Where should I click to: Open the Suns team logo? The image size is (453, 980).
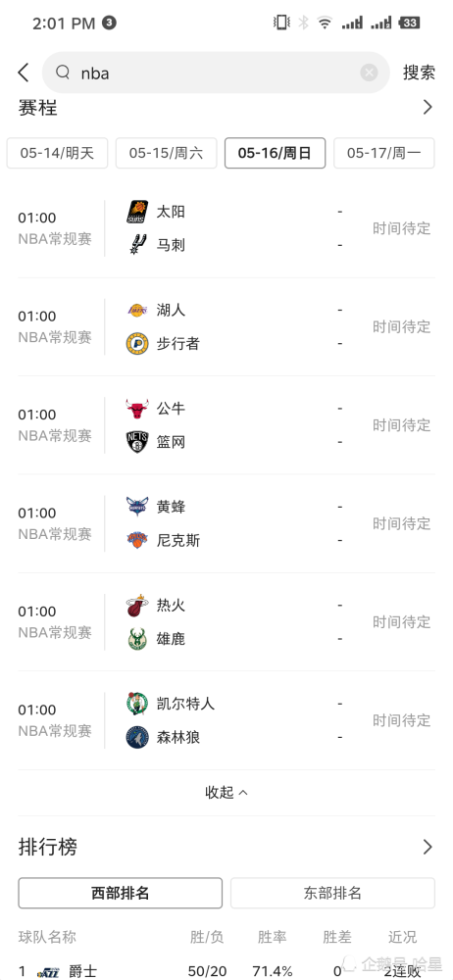click(x=137, y=212)
